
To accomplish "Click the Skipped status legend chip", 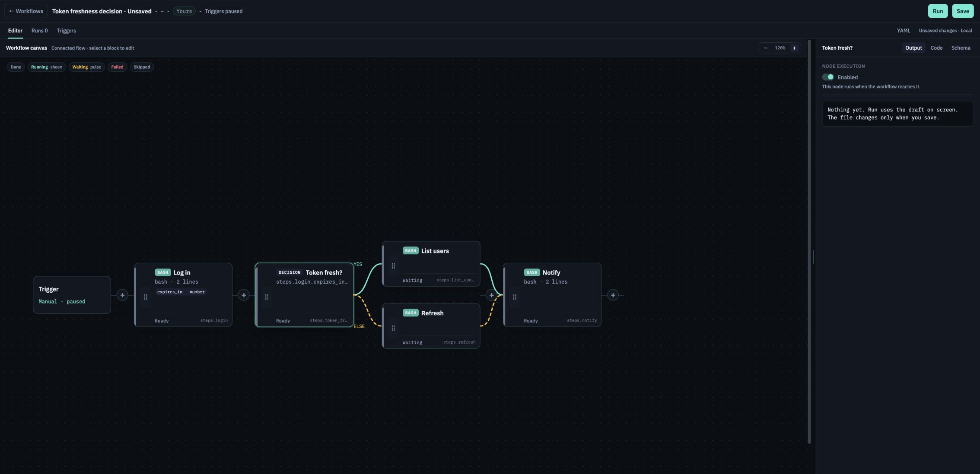I will pos(142,67).
